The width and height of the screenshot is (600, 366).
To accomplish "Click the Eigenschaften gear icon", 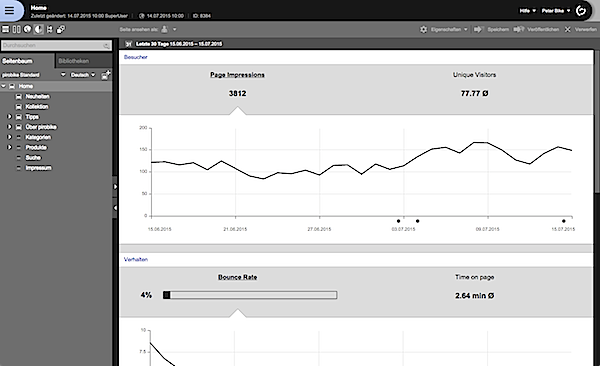I will coord(424,29).
